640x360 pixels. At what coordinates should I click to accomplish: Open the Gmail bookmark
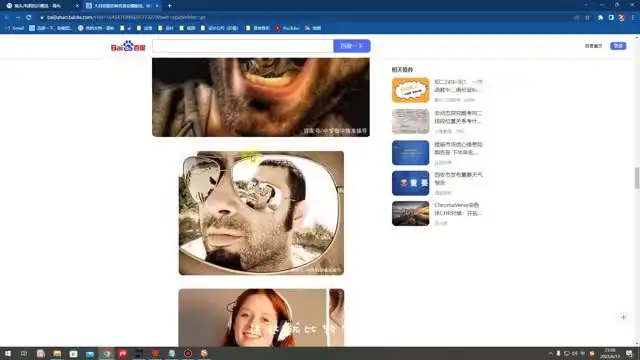[x=15, y=28]
